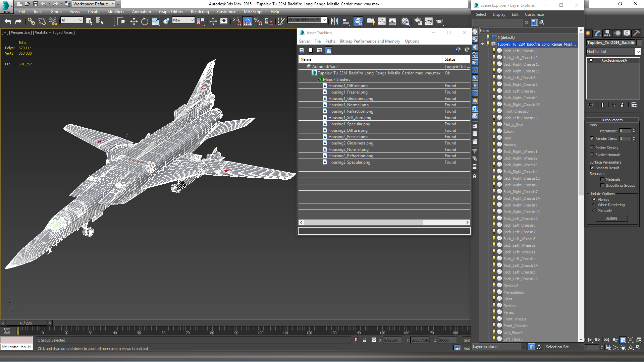Screen dimensions: 644x362
Task: Open the selection filter All dropdown
Action: pos(72,20)
